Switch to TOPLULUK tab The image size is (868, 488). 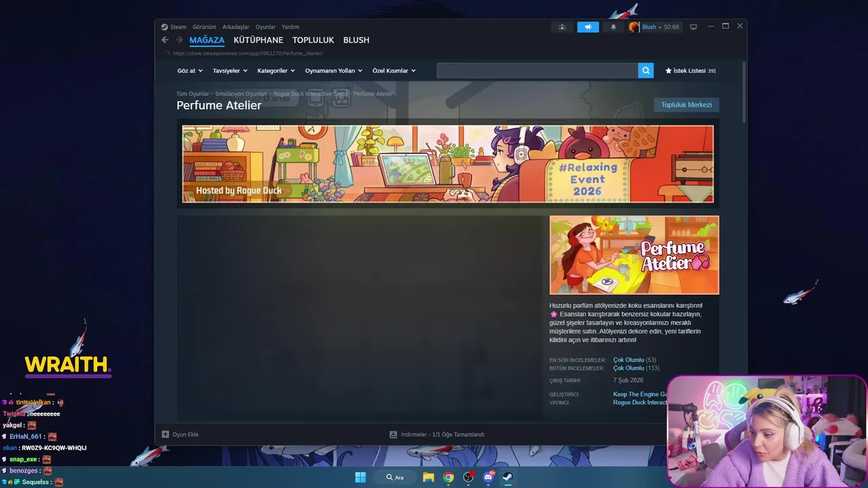click(x=313, y=40)
